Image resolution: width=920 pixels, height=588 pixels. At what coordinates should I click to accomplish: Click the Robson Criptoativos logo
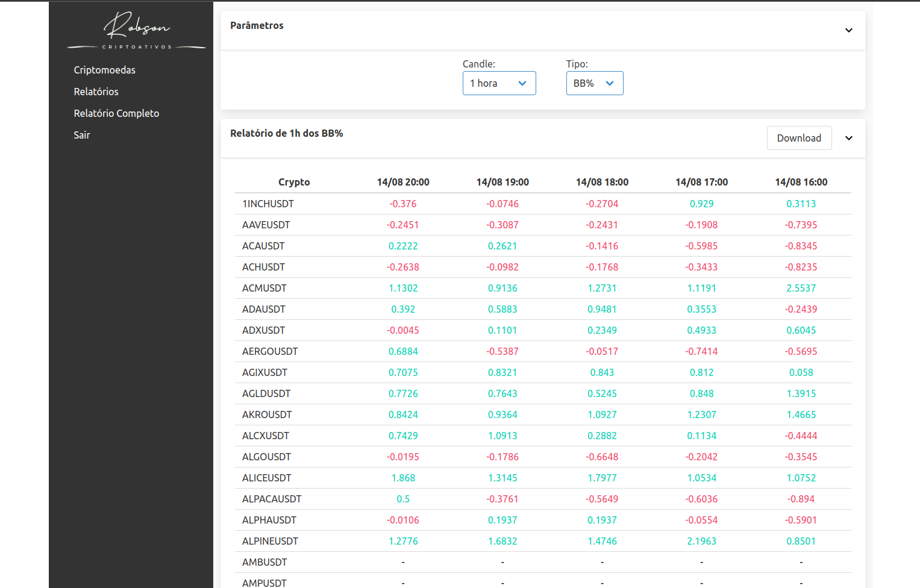(136, 30)
